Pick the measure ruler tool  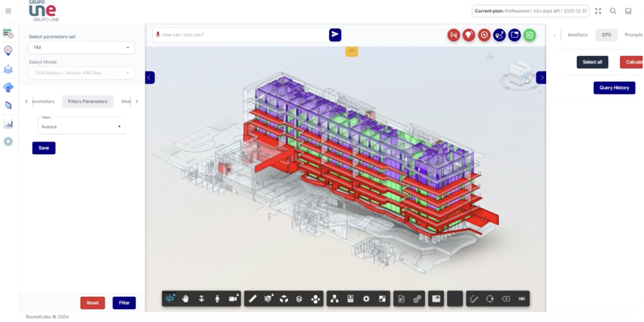252,299
